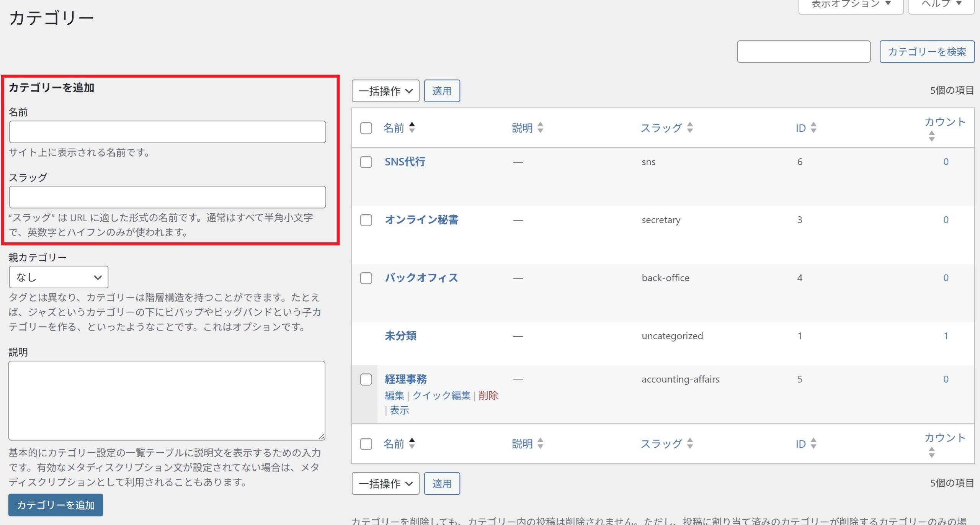Click footer ID column sort arrows
The width and height of the screenshot is (980, 525).
(x=813, y=443)
